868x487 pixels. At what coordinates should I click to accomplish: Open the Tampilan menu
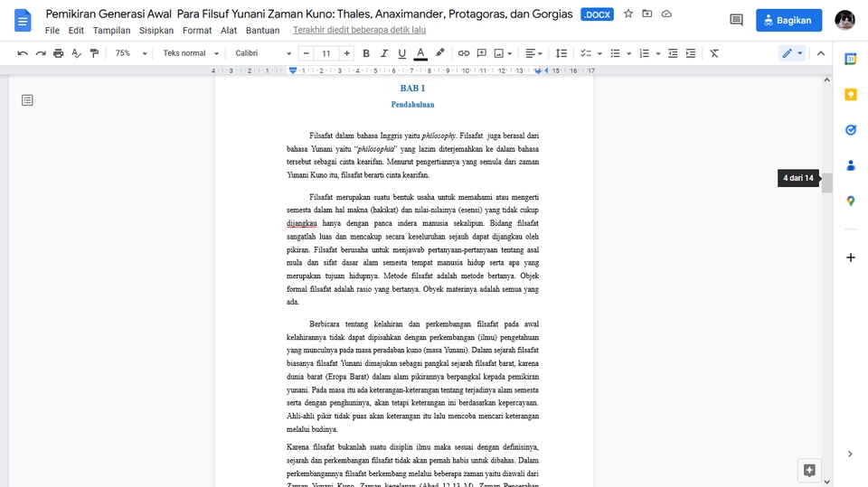(112, 31)
